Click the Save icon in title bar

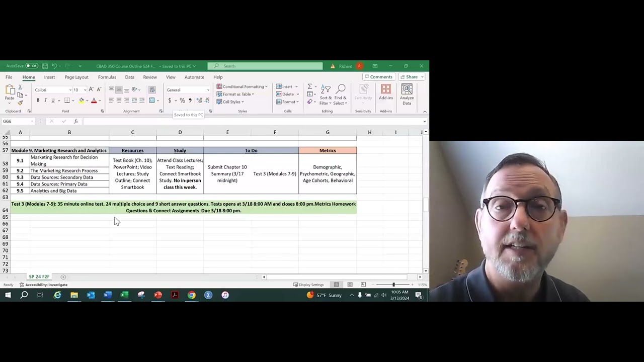coord(45,66)
